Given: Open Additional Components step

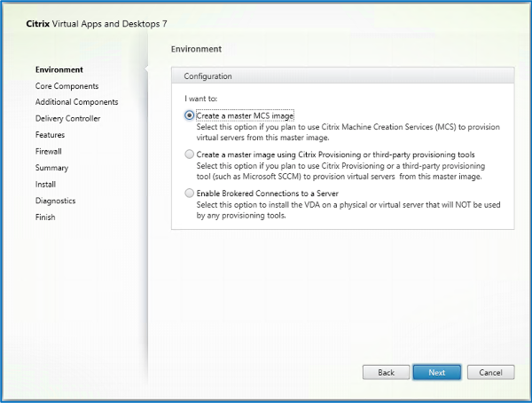Looking at the screenshot, I should [76, 102].
